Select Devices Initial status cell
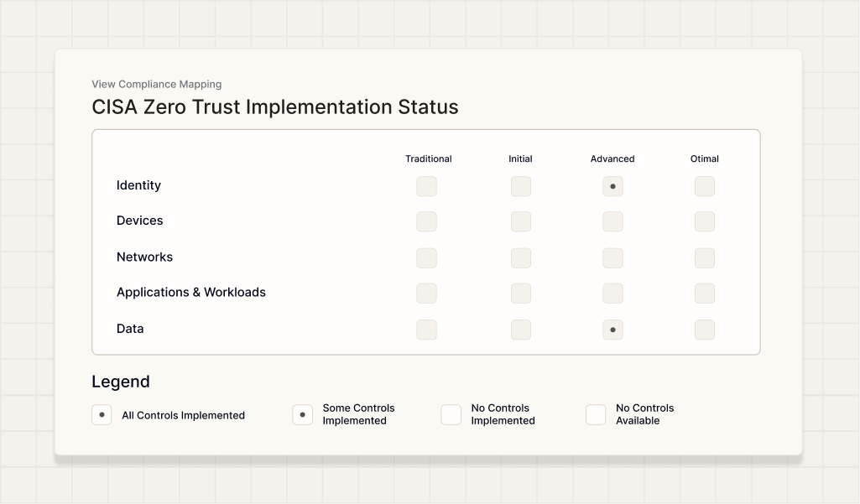 point(521,221)
